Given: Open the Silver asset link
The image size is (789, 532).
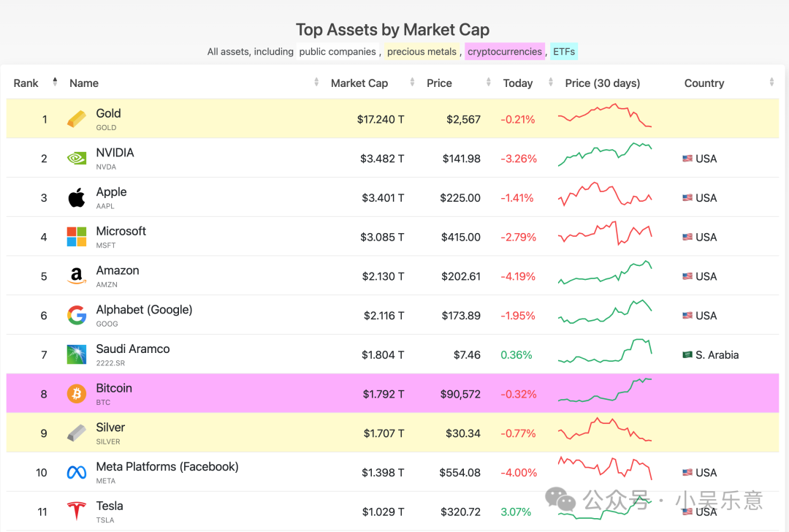Looking at the screenshot, I should pos(110,427).
